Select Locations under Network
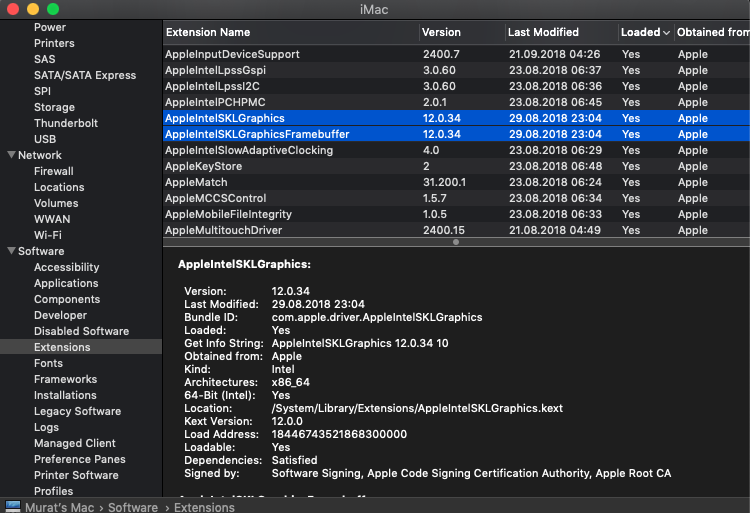This screenshot has height=513, width=750. tap(59, 187)
